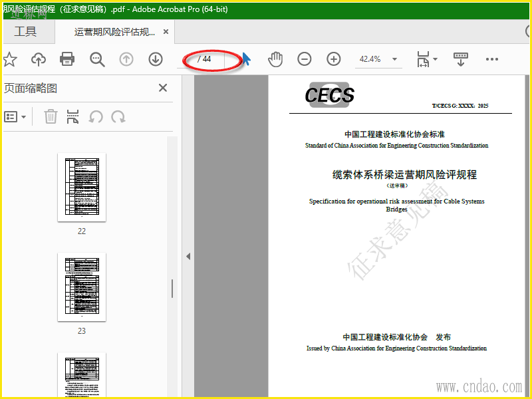This screenshot has height=399, width=532.
Task: Open thumbnail panel options menu
Action: coord(15,117)
